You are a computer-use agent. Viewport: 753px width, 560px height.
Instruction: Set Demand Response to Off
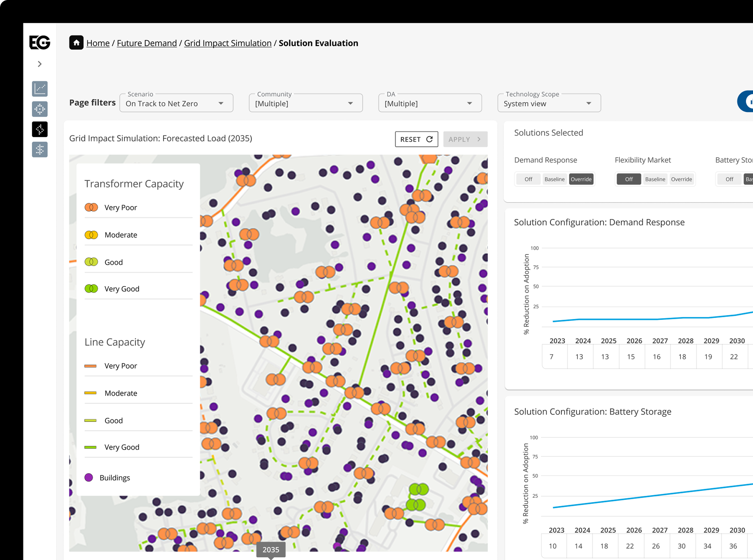click(x=528, y=179)
